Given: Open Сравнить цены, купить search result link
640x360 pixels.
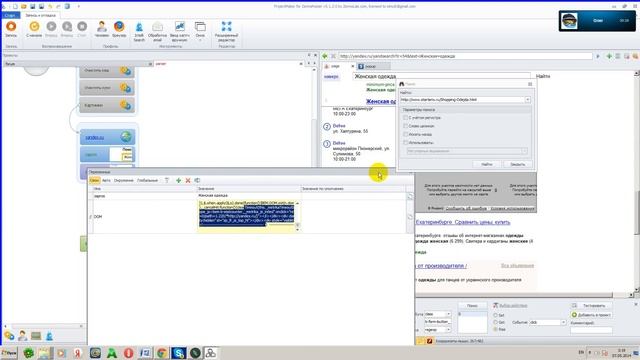Looking at the screenshot, I should click(463, 222).
